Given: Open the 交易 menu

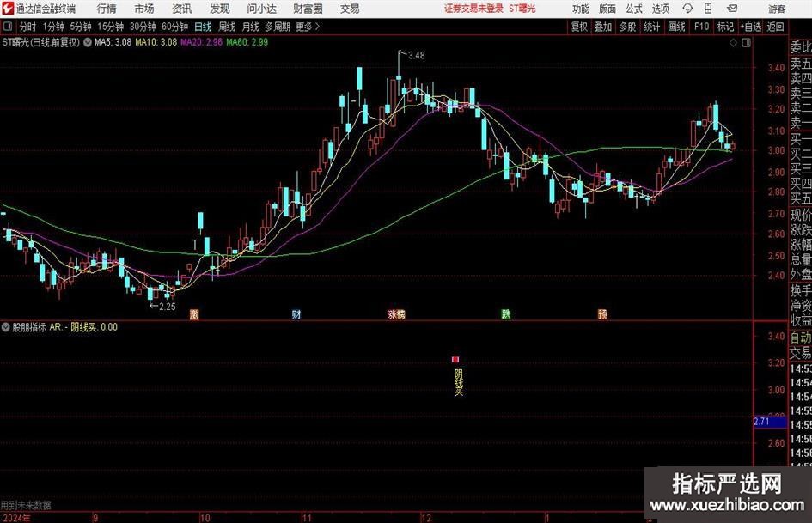Looking at the screenshot, I should coord(350,9).
